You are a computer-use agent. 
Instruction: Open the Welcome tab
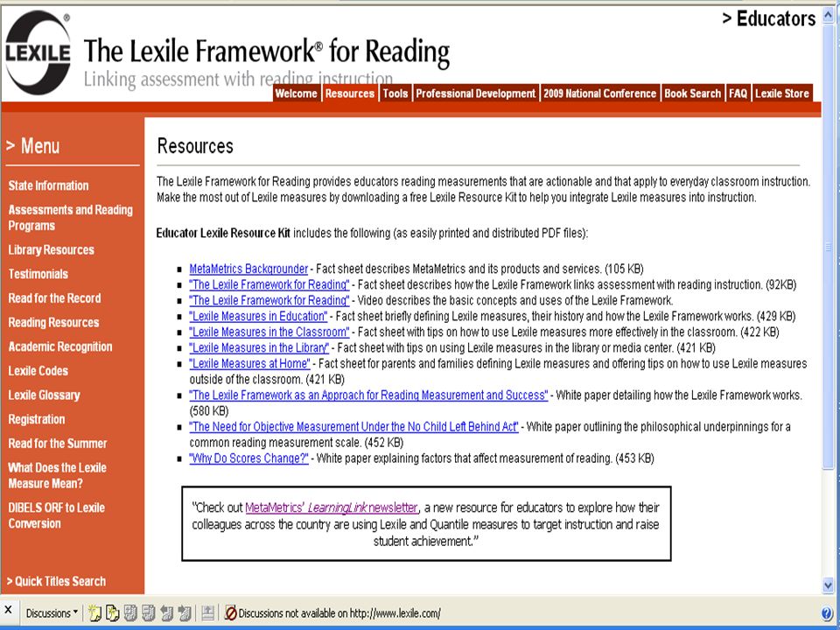coord(296,94)
